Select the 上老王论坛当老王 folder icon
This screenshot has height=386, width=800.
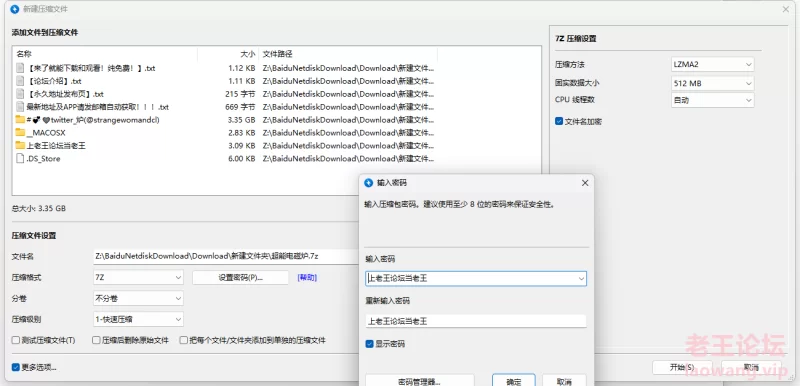coord(20,145)
